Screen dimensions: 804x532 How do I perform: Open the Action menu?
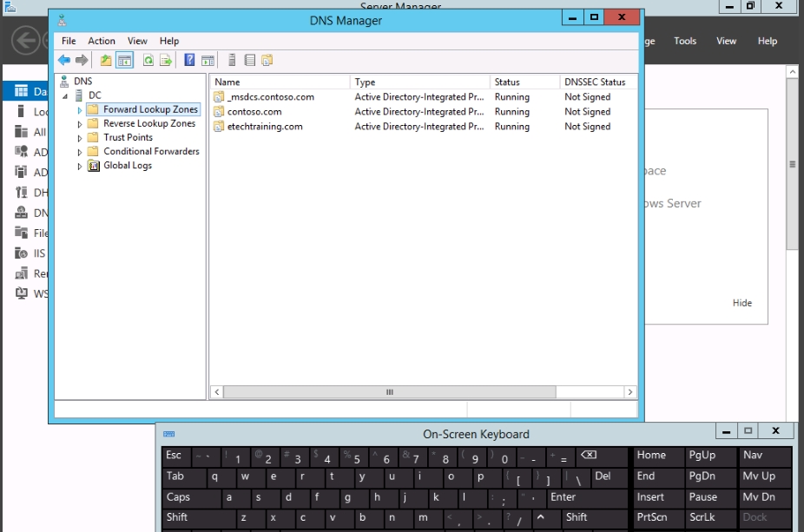pyautogui.click(x=102, y=41)
